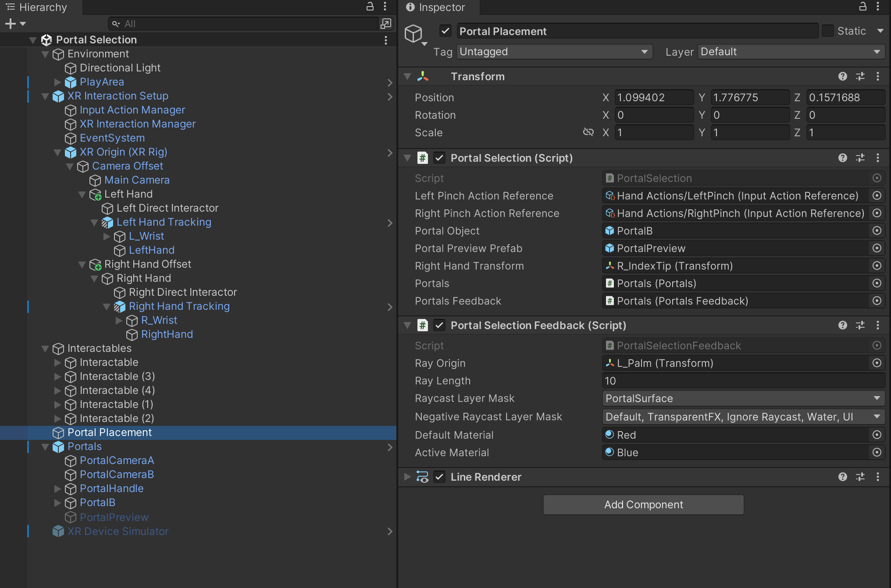Click the Hierarchy panel lock icon
Image resolution: width=891 pixels, height=588 pixels.
click(370, 7)
